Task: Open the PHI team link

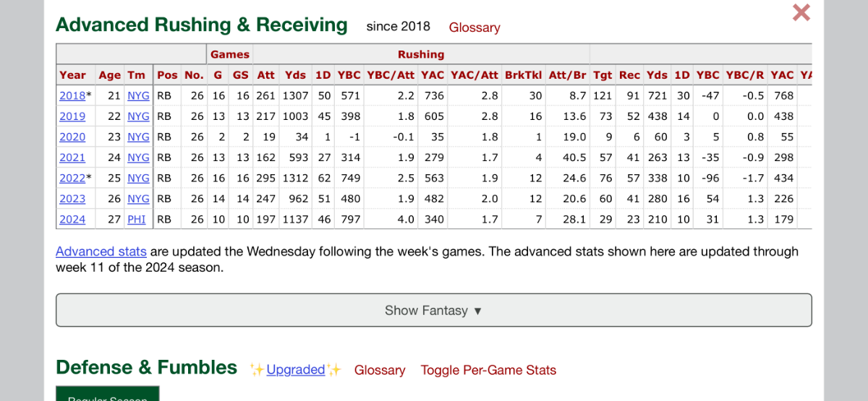Action: (137, 220)
